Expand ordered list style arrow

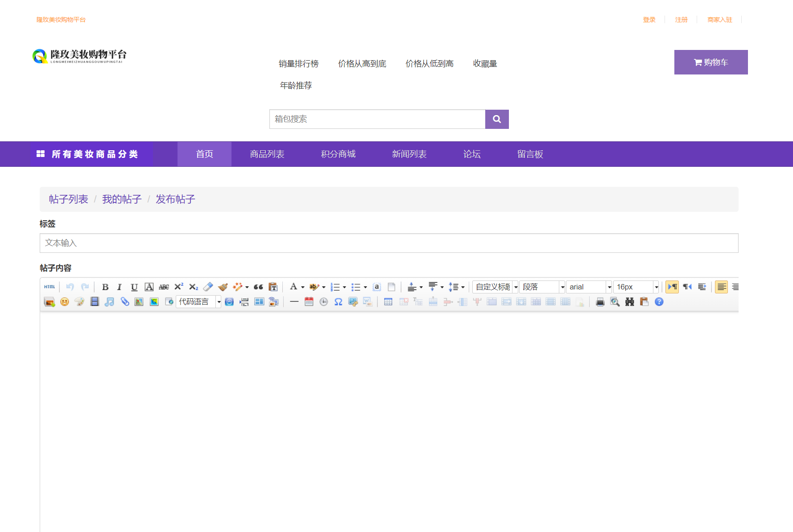[344, 287]
